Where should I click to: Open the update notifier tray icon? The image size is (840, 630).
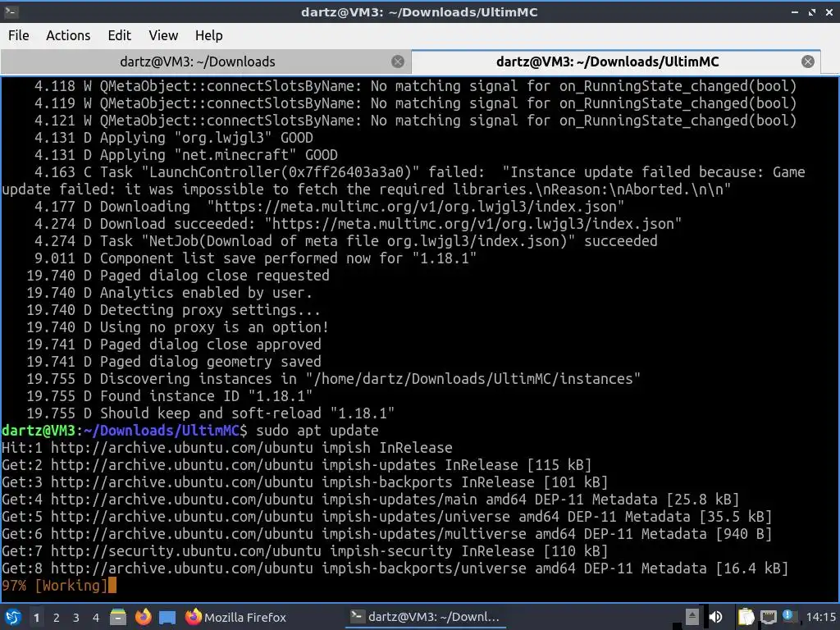(x=787, y=616)
